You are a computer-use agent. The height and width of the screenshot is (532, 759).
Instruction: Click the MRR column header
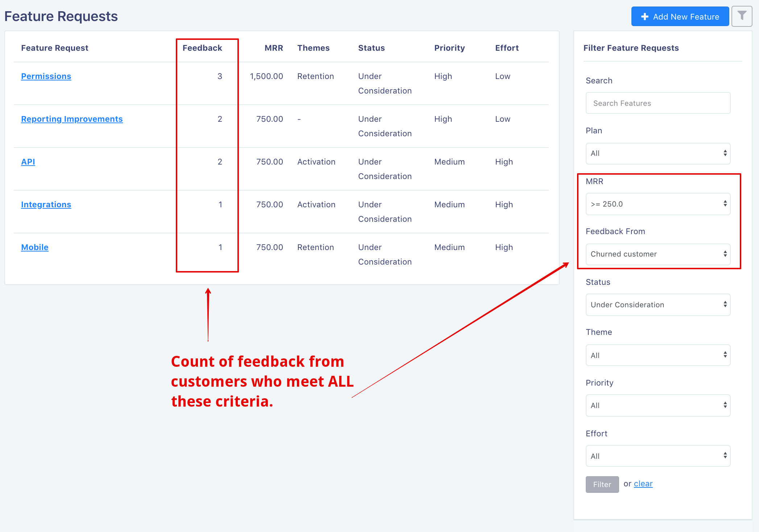[x=274, y=48]
